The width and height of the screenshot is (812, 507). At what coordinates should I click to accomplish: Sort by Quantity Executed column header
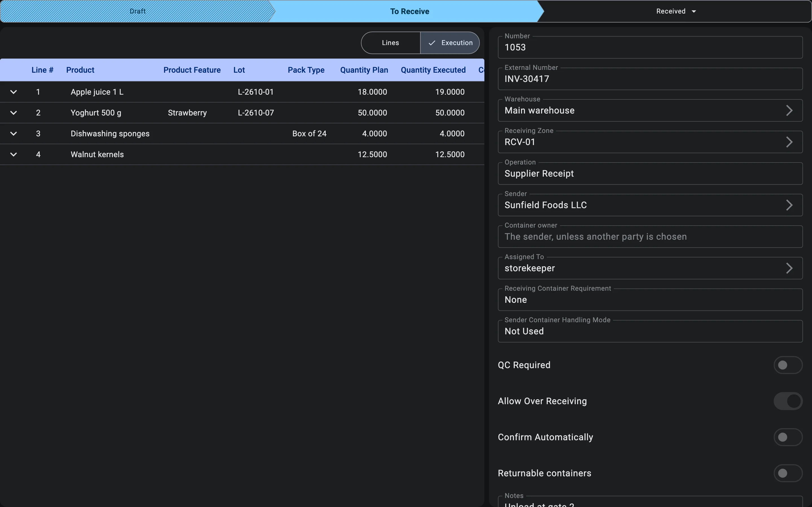click(433, 70)
